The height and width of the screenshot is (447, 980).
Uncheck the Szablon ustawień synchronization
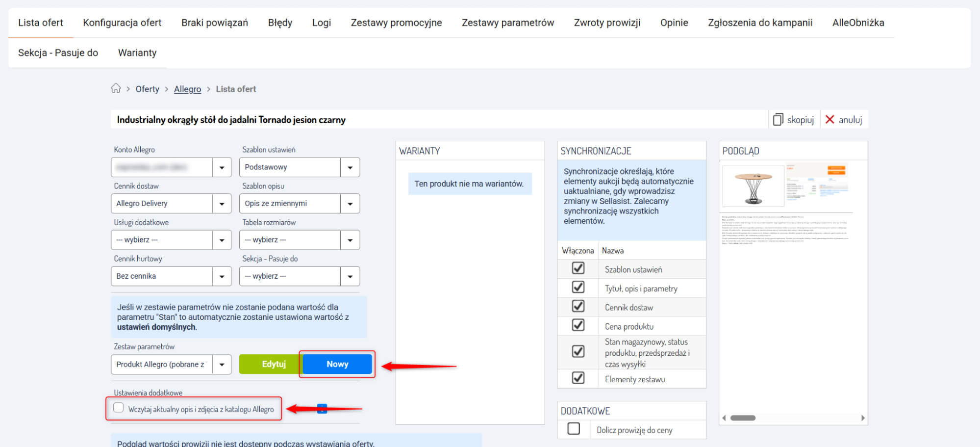pos(578,268)
